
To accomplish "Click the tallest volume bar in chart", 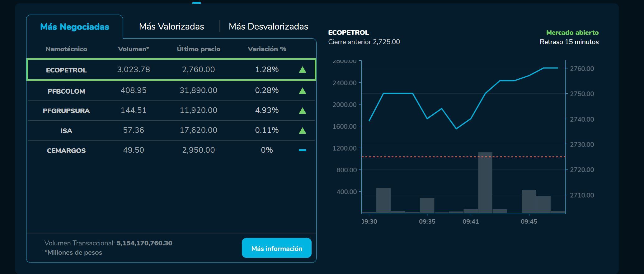I will point(485,183).
